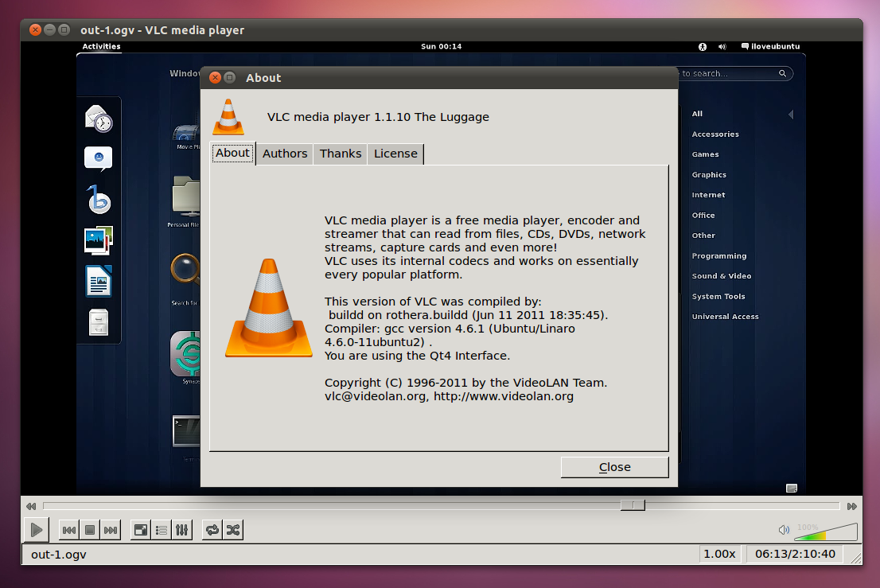Screen dimensions: 880x588
Task: Select the Programming category
Action: tap(719, 256)
